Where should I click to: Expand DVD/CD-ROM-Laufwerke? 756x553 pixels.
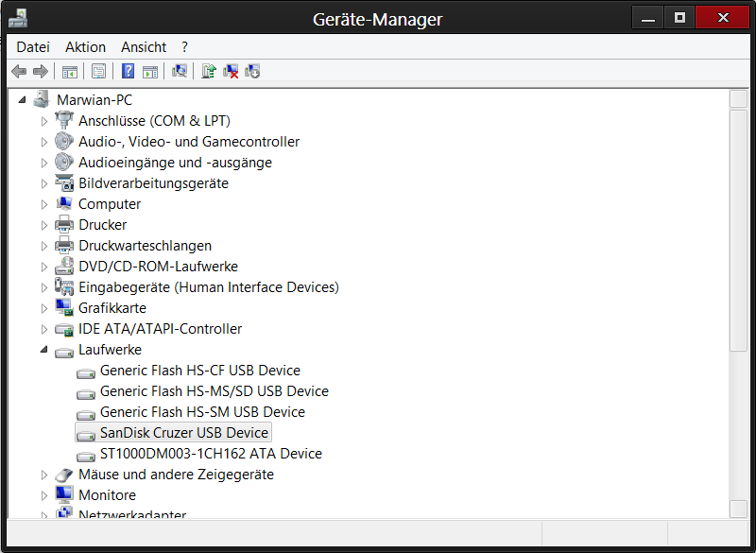coord(43,267)
